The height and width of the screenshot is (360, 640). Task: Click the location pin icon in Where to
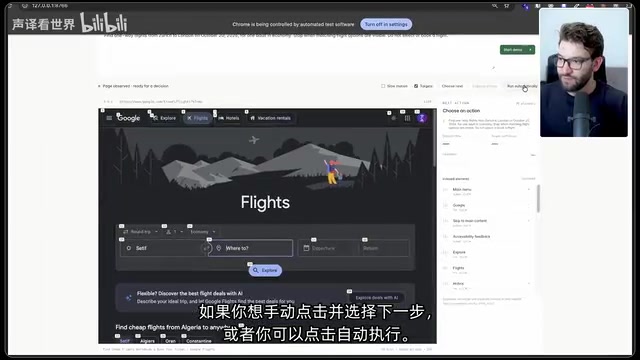pos(219,248)
